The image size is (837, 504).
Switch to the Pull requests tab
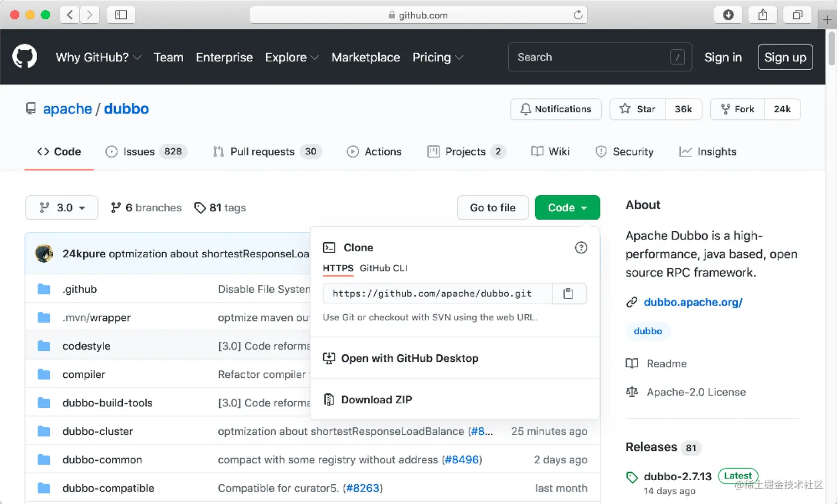[267, 152]
